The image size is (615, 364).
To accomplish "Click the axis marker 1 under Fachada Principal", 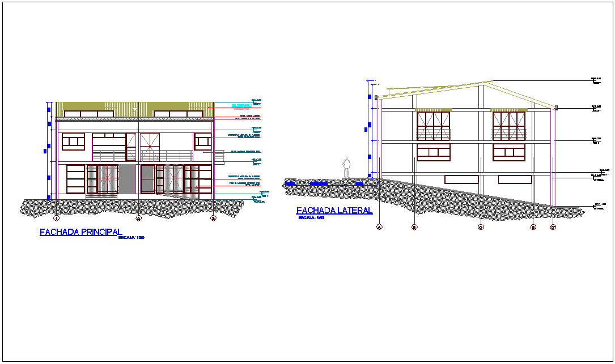I will 57,217.
